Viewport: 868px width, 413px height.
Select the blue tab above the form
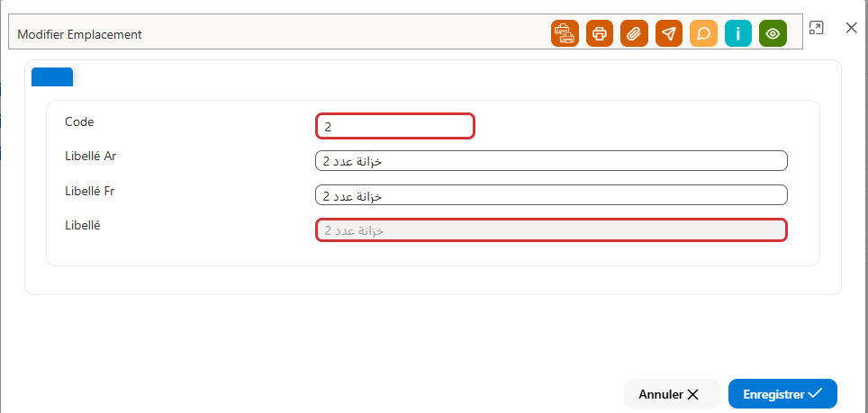pyautogui.click(x=52, y=76)
